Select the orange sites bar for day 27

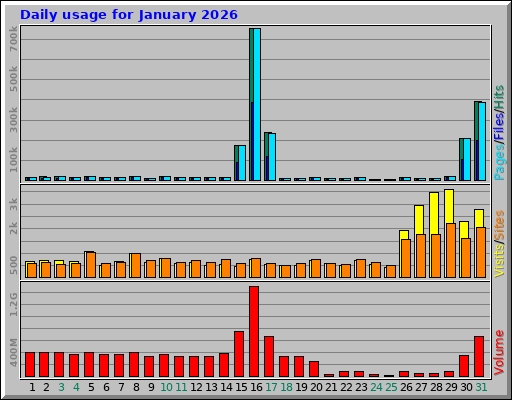coord(421,256)
